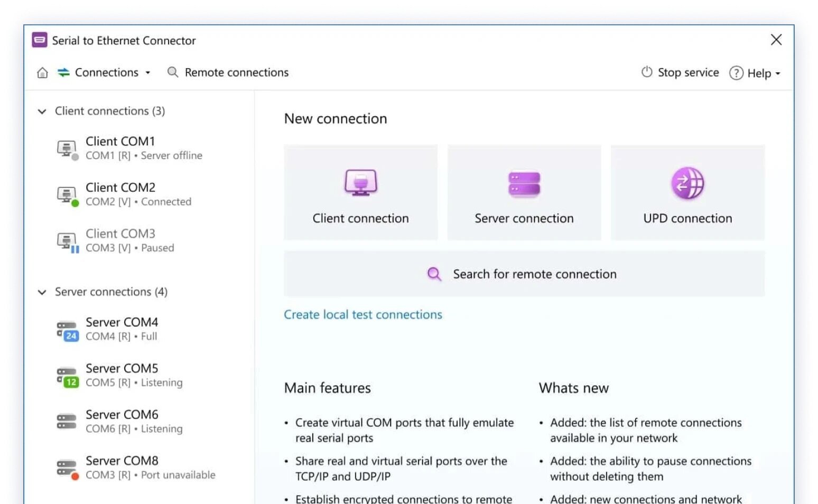The height and width of the screenshot is (504, 818).
Task: Select the Client COM2 connection
Action: pos(120,193)
